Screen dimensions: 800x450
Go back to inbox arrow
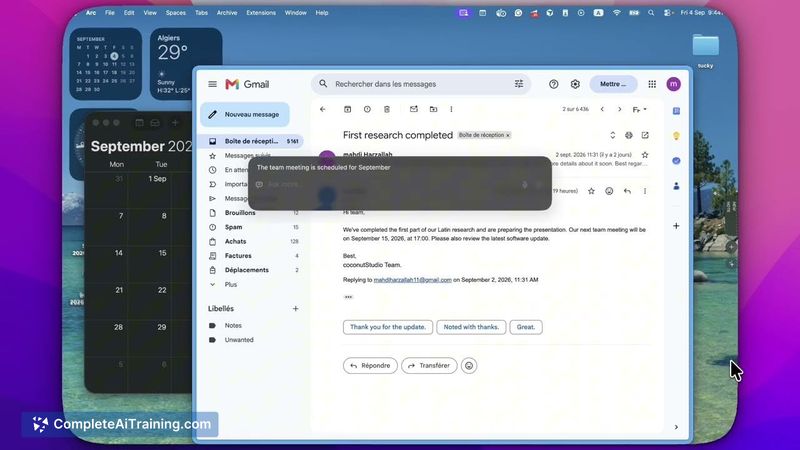[x=322, y=109]
